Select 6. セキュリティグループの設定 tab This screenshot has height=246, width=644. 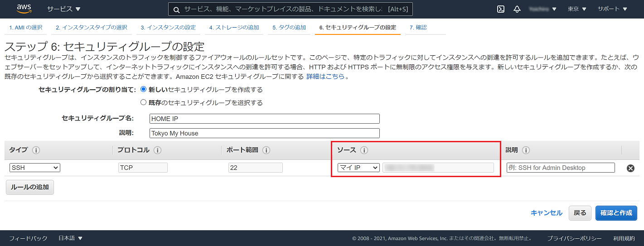pos(358,28)
